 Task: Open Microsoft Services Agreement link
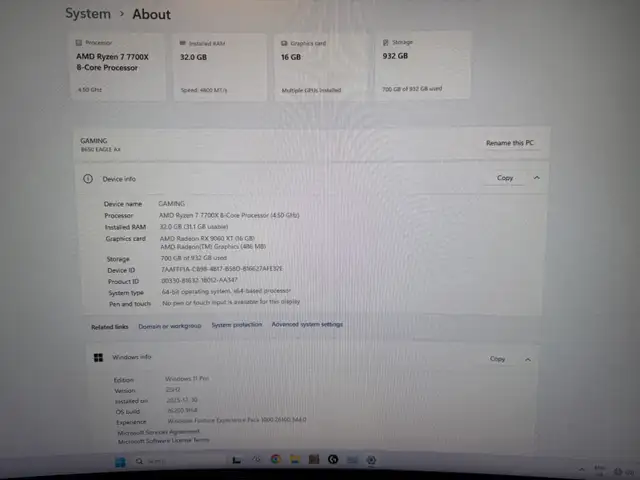(158, 432)
